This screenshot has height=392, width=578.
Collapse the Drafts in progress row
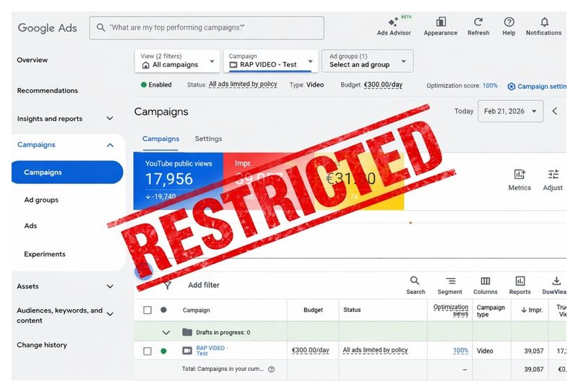[x=166, y=332]
